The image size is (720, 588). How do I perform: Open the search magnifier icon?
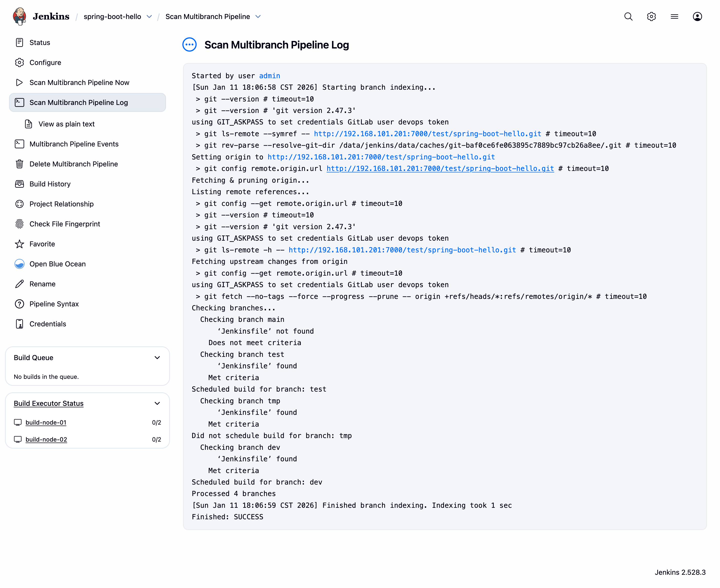628,16
